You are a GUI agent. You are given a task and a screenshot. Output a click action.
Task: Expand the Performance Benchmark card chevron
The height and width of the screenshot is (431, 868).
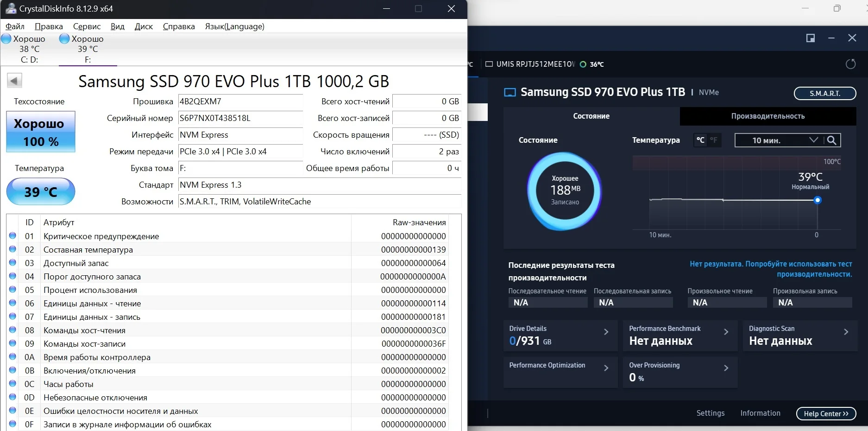point(726,332)
